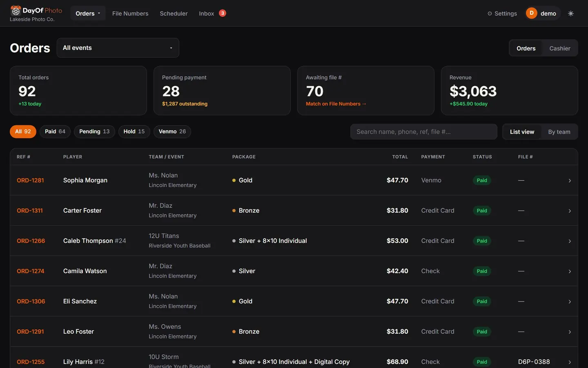Click the demo user avatar

pos(532,13)
